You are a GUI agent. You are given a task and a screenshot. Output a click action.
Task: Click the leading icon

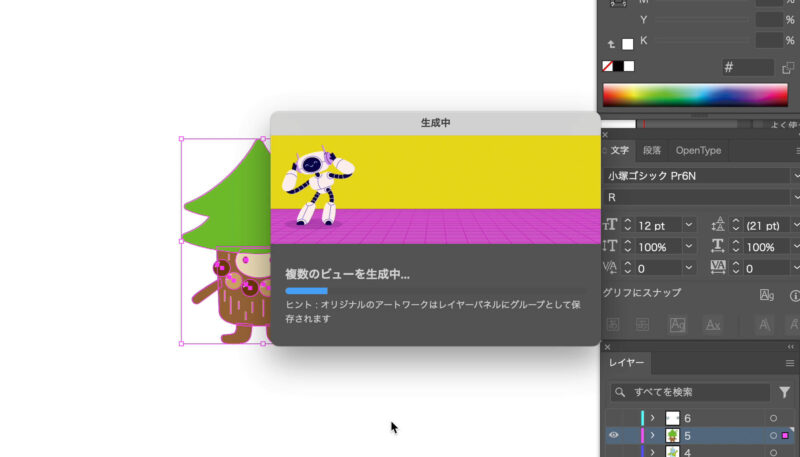pyautogui.click(x=718, y=225)
